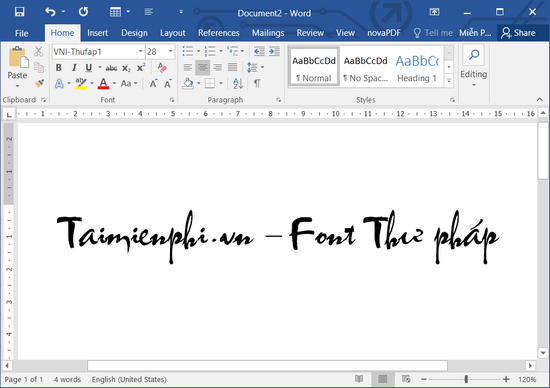Click the Redo/Repeat icon
Screen dimensions: 550x388
pyautogui.click(x=83, y=12)
